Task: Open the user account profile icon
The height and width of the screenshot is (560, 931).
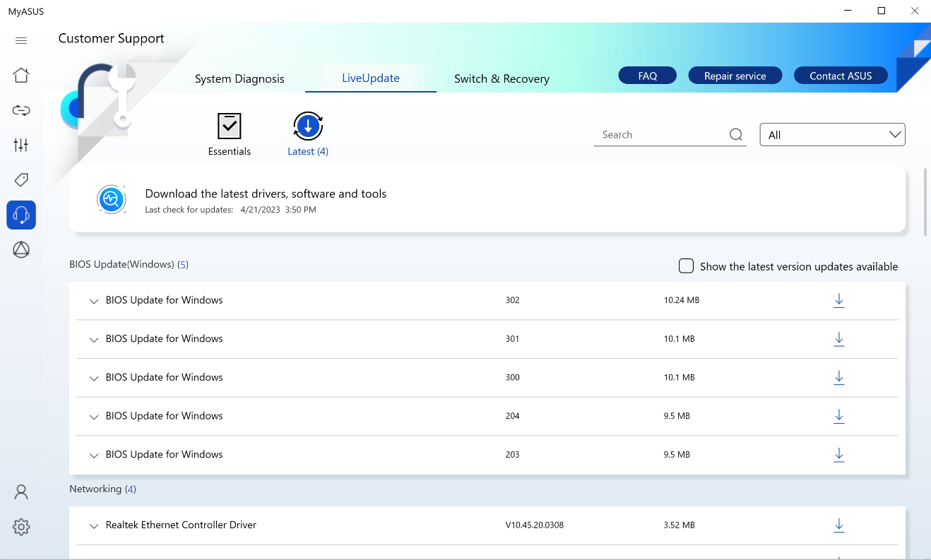Action: [21, 492]
